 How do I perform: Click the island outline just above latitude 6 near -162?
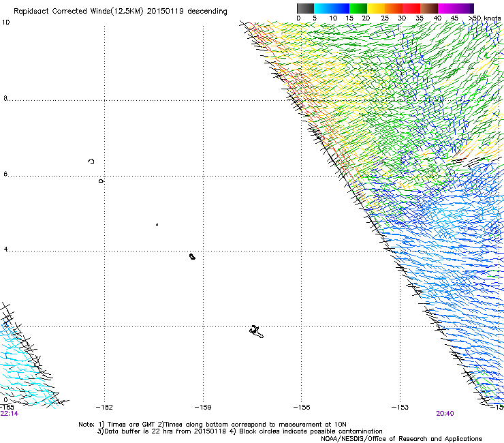(91, 161)
